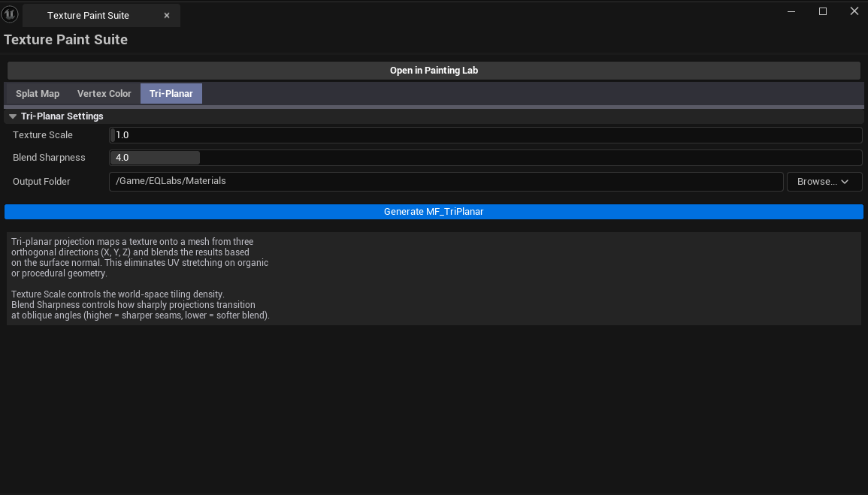Screen dimensions: 868x495
Task: Click the tri-planar projection description text
Action: pos(140,278)
